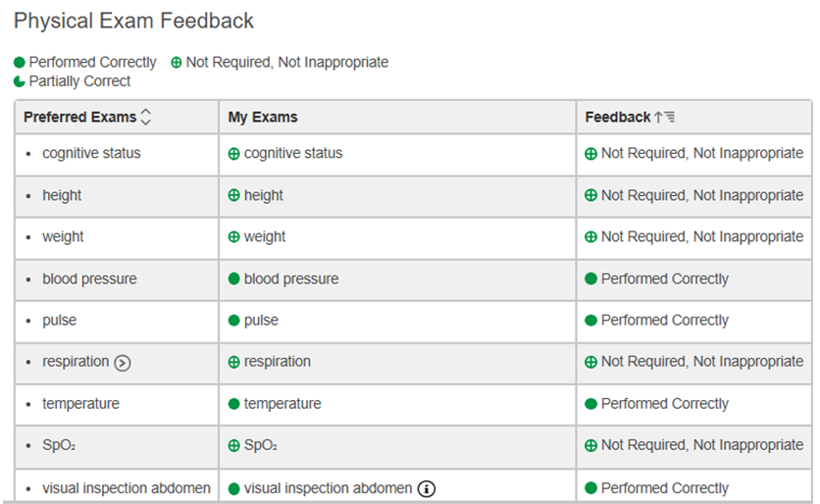Select the pulse entry in My Exams
The image size is (820, 504).
(x=261, y=320)
